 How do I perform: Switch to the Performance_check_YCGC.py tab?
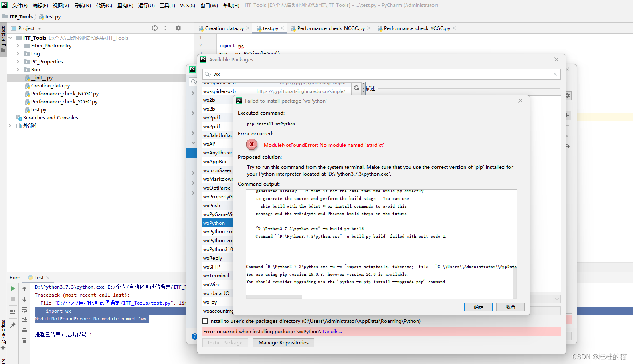417,28
